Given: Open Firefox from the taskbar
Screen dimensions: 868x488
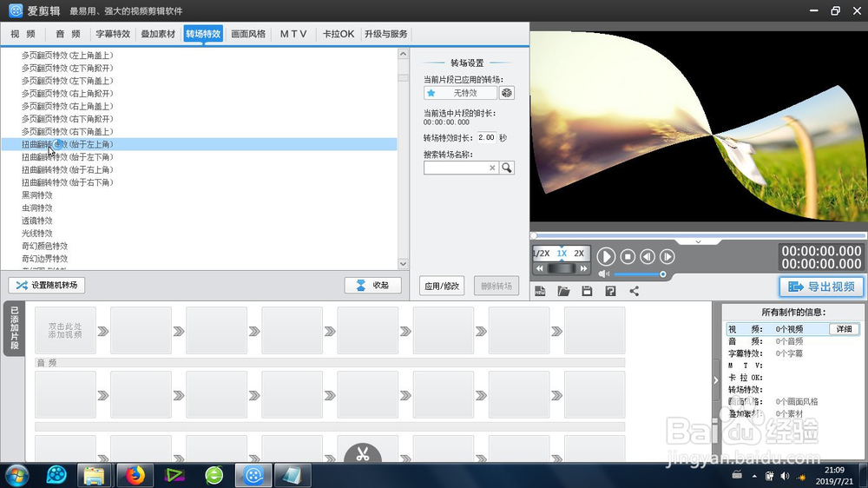Looking at the screenshot, I should click(135, 475).
